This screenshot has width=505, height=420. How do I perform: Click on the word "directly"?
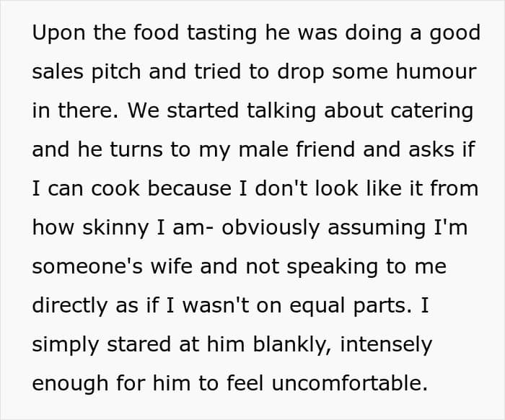pyautogui.click(x=70, y=306)
